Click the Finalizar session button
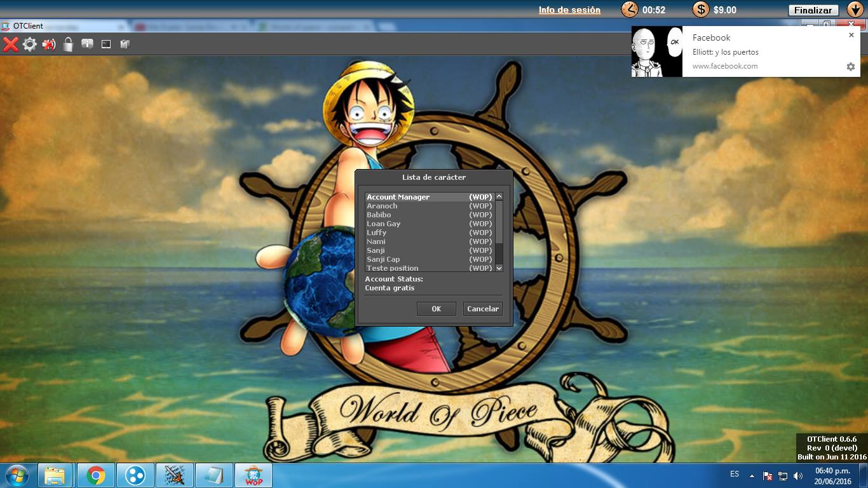 [x=813, y=10]
